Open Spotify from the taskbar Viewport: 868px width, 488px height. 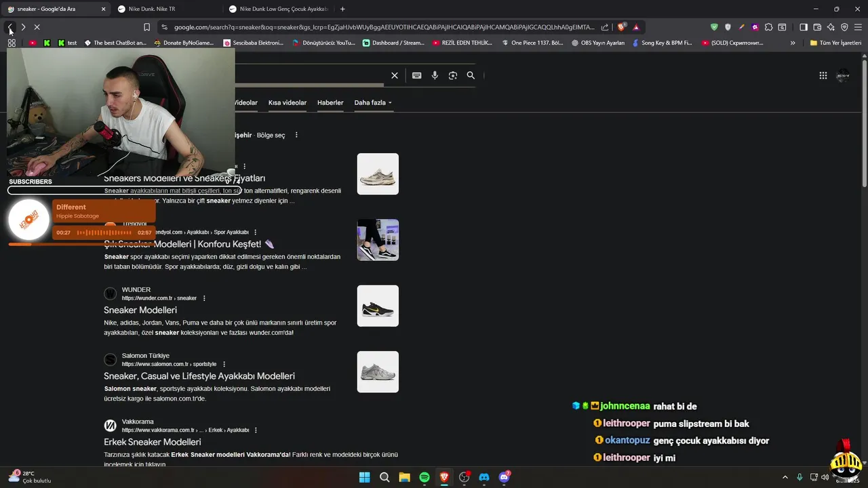pos(425,477)
